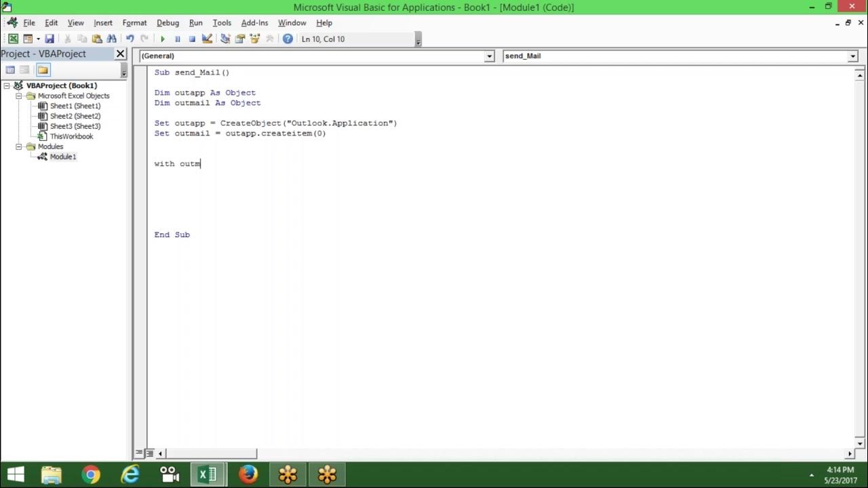Click the Paste clipboard icon

tap(97, 39)
